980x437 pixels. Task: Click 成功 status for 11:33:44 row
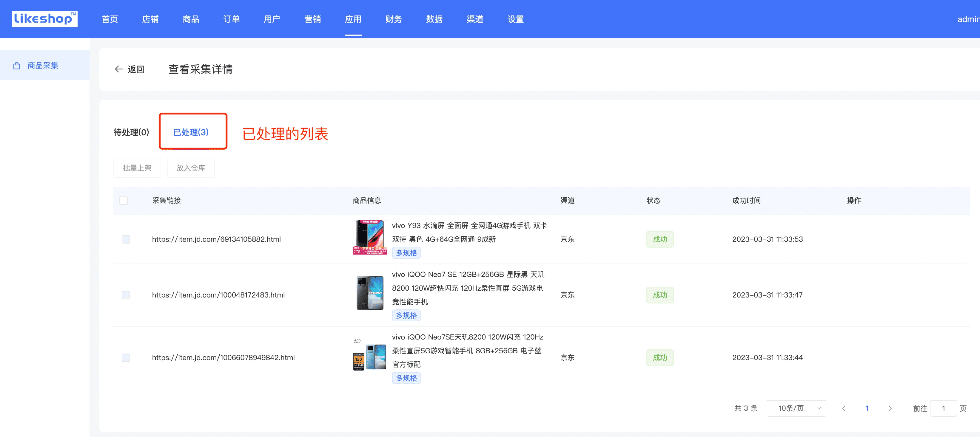coord(660,358)
